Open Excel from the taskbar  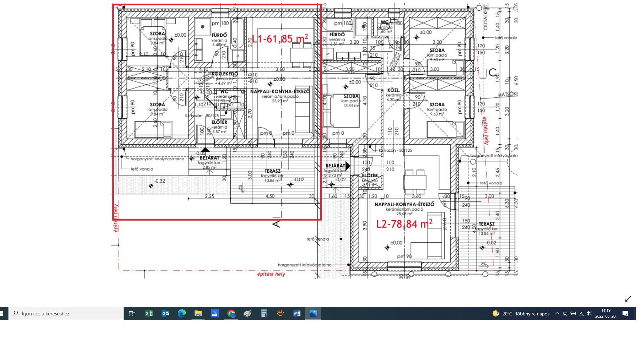pyautogui.click(x=149, y=313)
